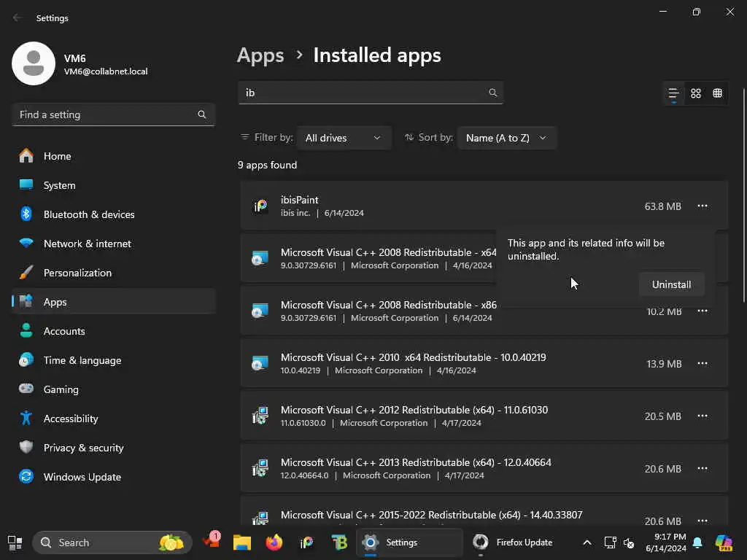
Task: Open Copilot preview icon in taskbar
Action: 724,542
